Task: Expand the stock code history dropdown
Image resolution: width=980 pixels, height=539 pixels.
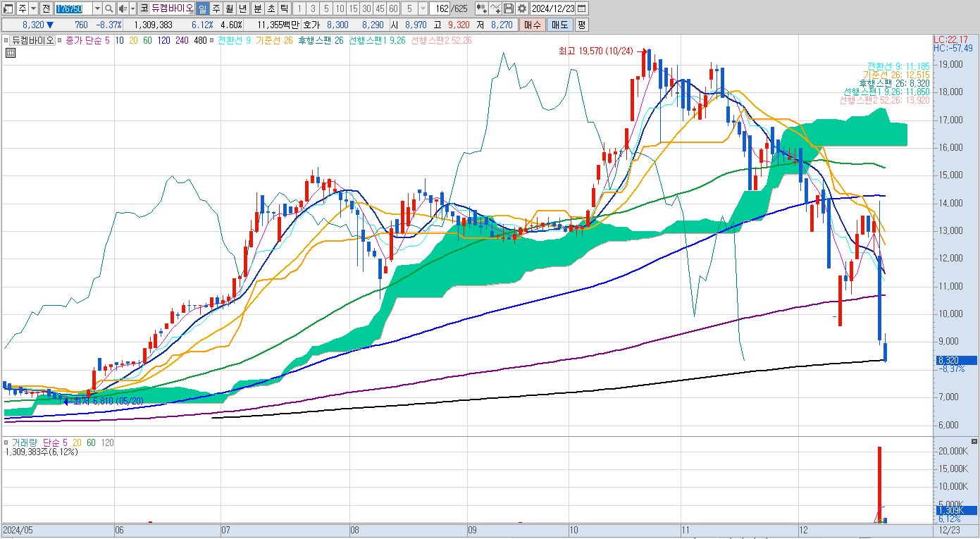Action: 97,8
